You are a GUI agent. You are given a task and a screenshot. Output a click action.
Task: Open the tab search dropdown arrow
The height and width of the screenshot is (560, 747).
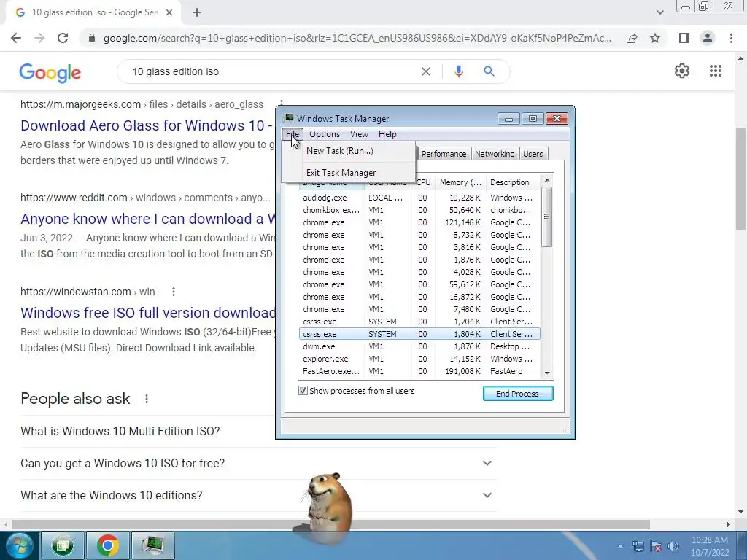659,12
